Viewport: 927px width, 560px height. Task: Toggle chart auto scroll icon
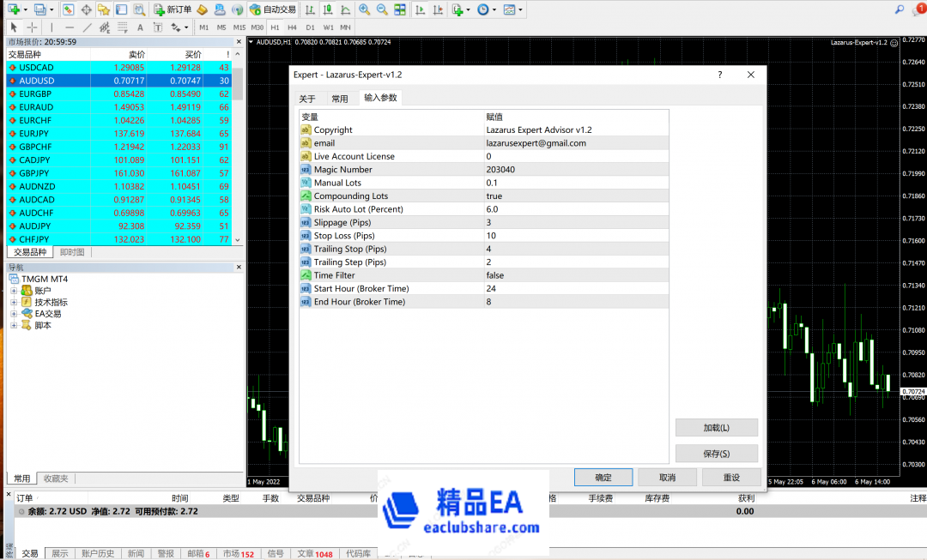tap(420, 9)
